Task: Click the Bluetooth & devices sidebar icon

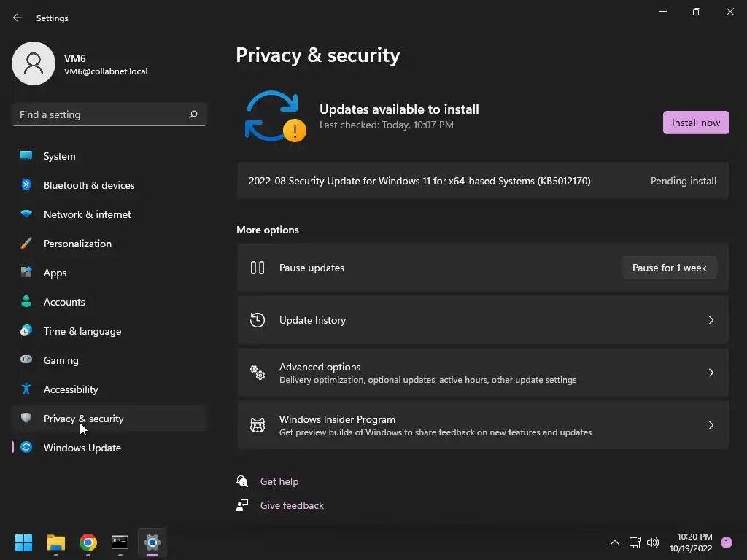Action: pyautogui.click(x=26, y=185)
